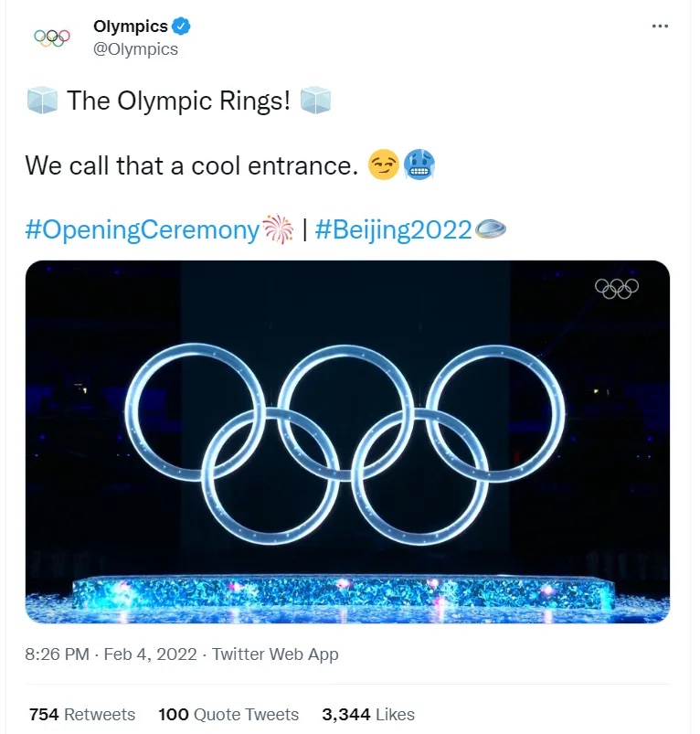This screenshot has width=700, height=734.
Task: Click the Olympic rings watermark in the photo
Action: 617,288
